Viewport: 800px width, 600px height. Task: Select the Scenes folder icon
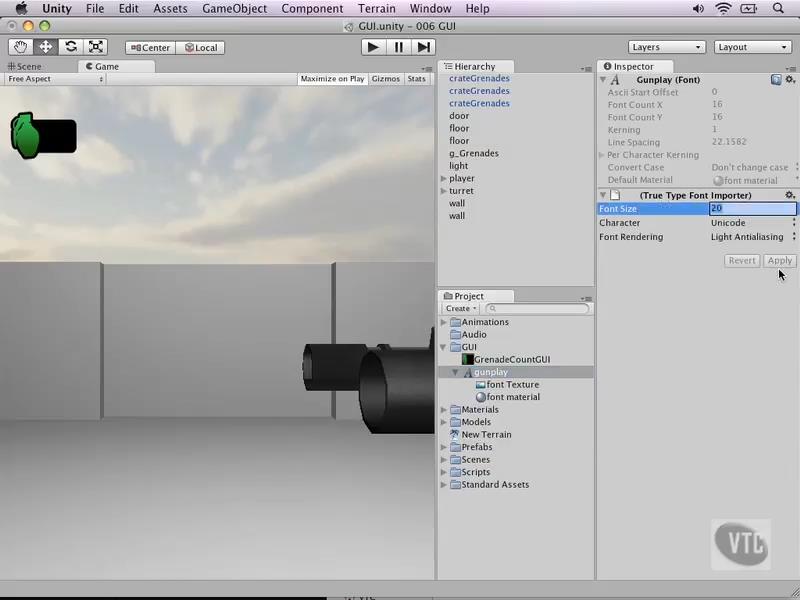pyautogui.click(x=455, y=460)
